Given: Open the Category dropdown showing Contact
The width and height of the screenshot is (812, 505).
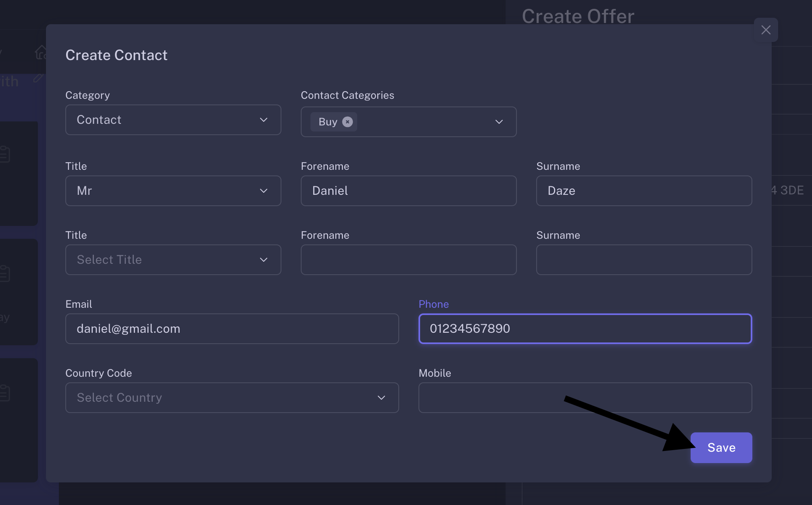Looking at the screenshot, I should 173,120.
